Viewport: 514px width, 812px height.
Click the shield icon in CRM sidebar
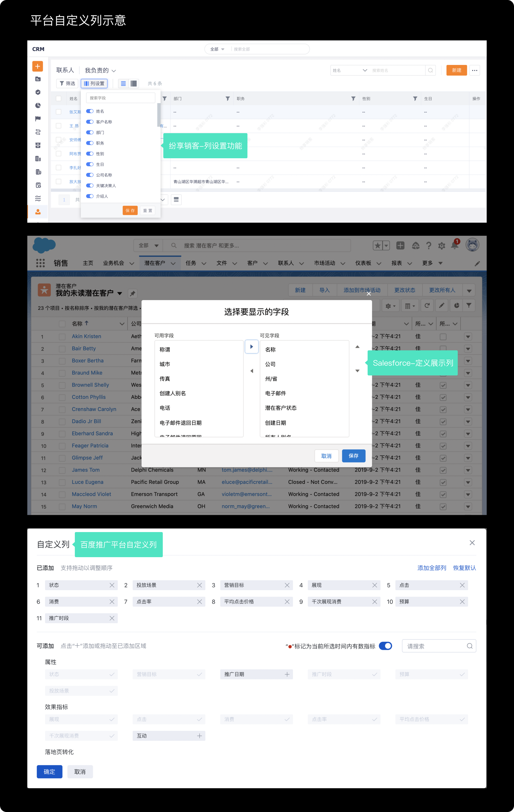coord(38,92)
